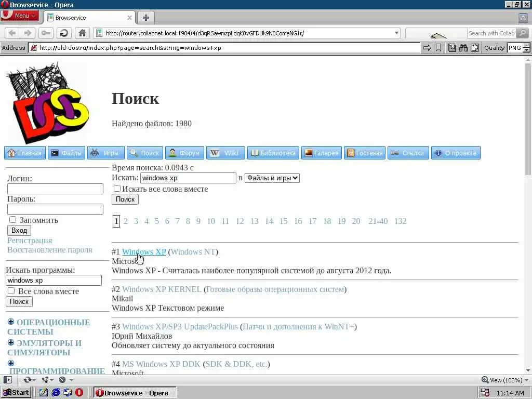
Task: Go to results page 10
Action: pyautogui.click(x=211, y=221)
